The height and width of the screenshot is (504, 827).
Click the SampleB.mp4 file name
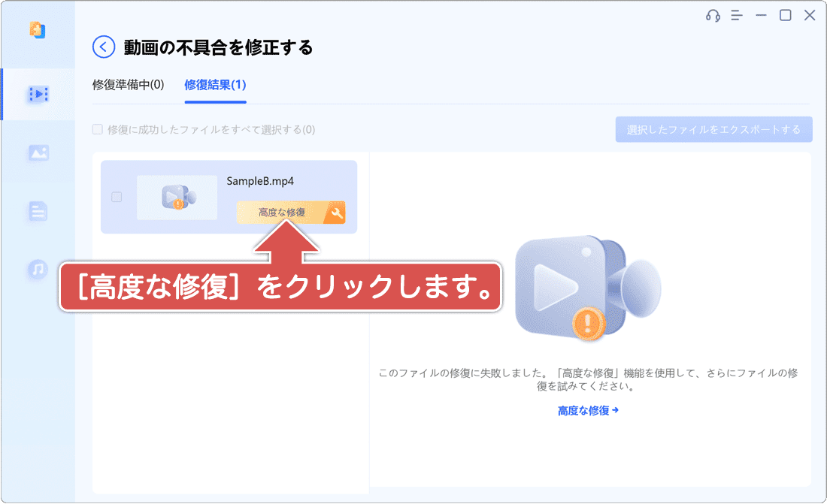click(x=259, y=180)
